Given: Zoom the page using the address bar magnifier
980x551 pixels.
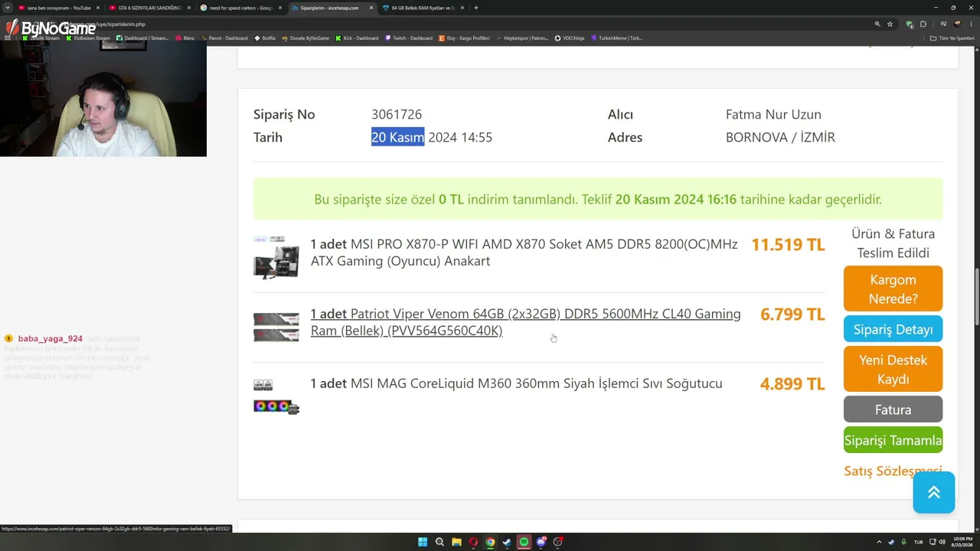Looking at the screenshot, I should pyautogui.click(x=877, y=24).
